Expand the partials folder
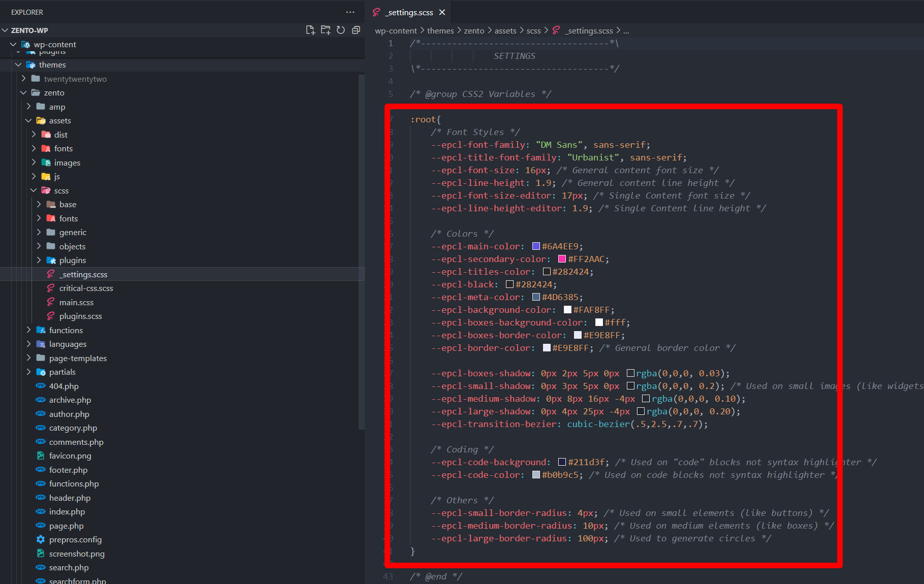This screenshot has width=924, height=584. click(28, 372)
